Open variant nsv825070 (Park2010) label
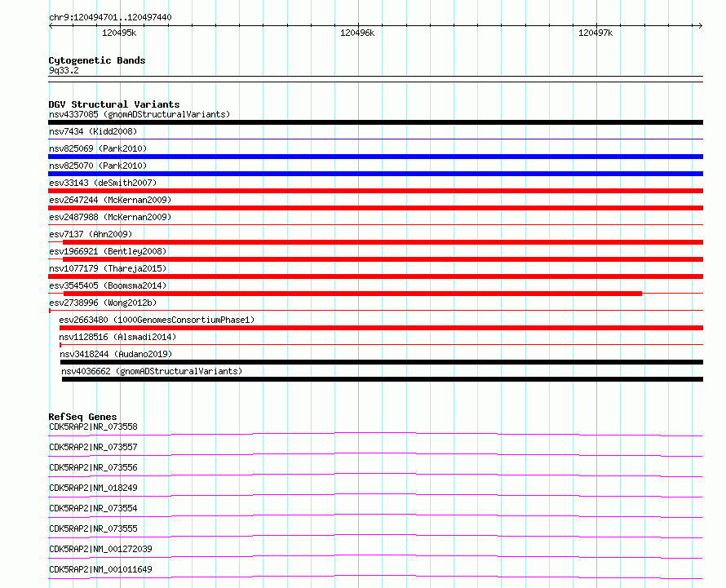This screenshot has width=726, height=588. point(98,166)
